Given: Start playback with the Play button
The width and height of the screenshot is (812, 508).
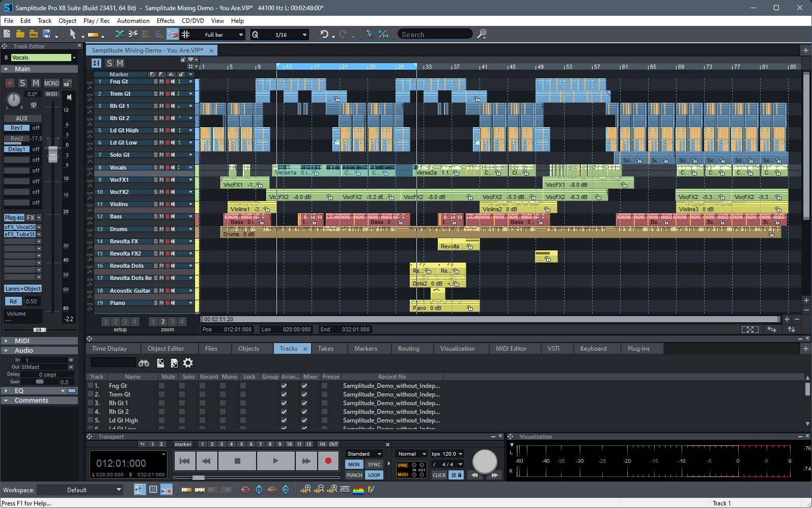Looking at the screenshot, I should 275,461.
